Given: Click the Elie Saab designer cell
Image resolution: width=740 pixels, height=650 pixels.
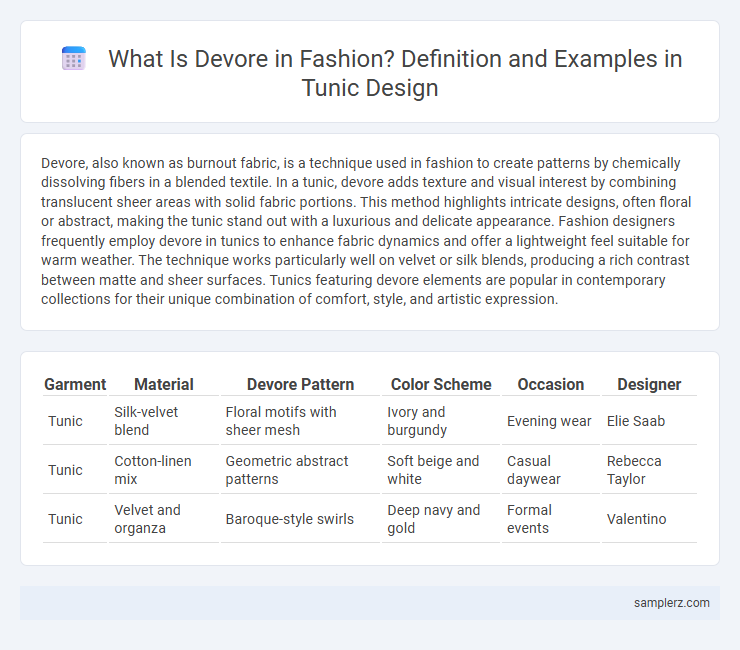Looking at the screenshot, I should pos(649,421).
